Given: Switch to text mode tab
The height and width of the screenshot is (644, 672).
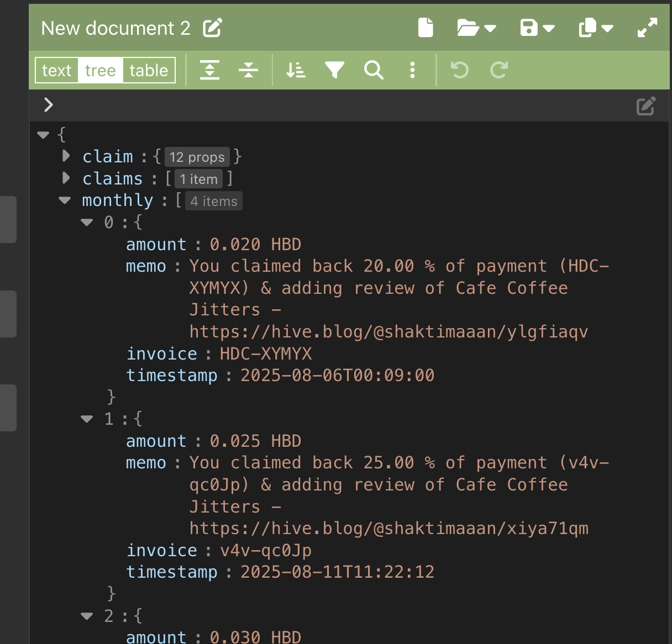Looking at the screenshot, I should (x=57, y=70).
